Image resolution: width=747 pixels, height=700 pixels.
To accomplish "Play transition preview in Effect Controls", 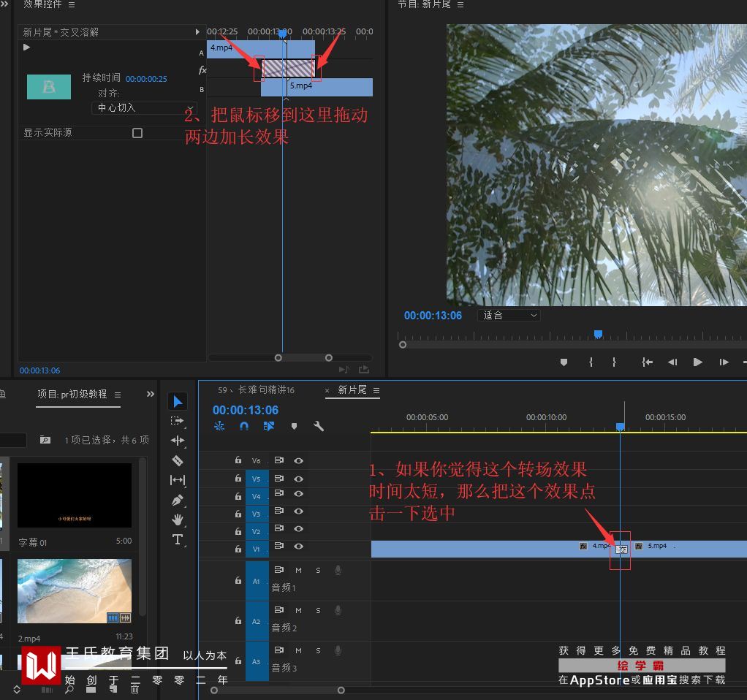I will coord(26,47).
